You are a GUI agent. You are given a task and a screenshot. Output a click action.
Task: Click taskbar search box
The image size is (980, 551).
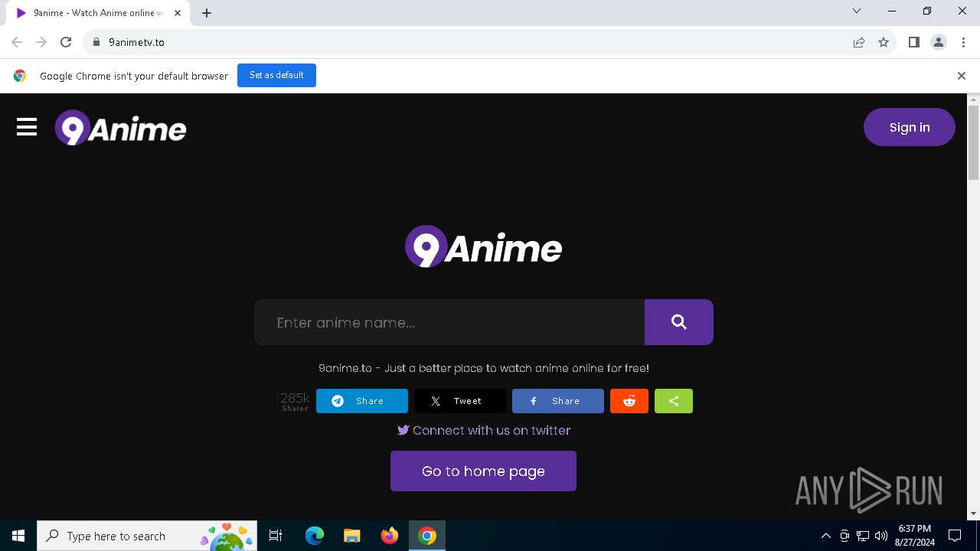(147, 536)
